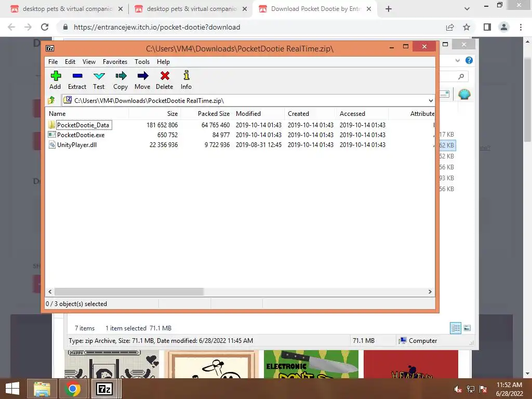Open the Favorites menu

(x=115, y=62)
